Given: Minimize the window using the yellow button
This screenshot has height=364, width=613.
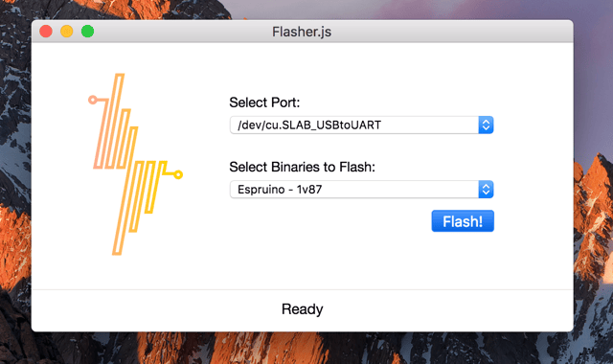Looking at the screenshot, I should coord(67,32).
